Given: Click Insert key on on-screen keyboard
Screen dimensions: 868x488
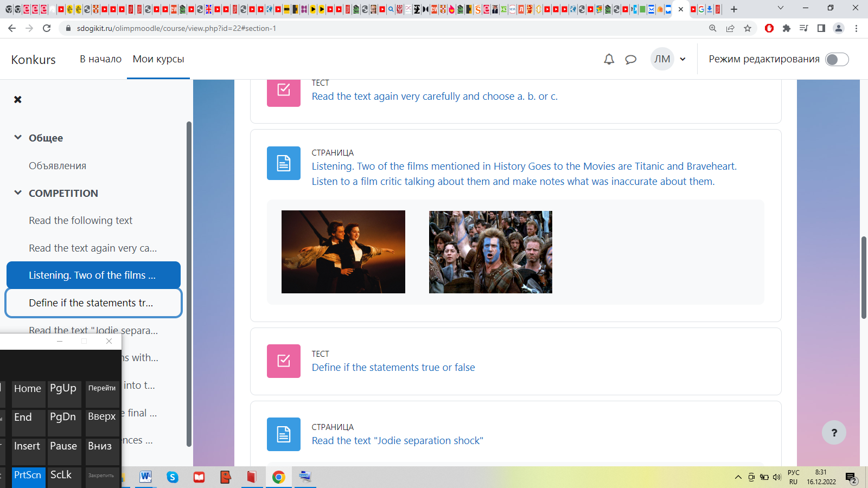Looking at the screenshot, I should click(28, 452).
